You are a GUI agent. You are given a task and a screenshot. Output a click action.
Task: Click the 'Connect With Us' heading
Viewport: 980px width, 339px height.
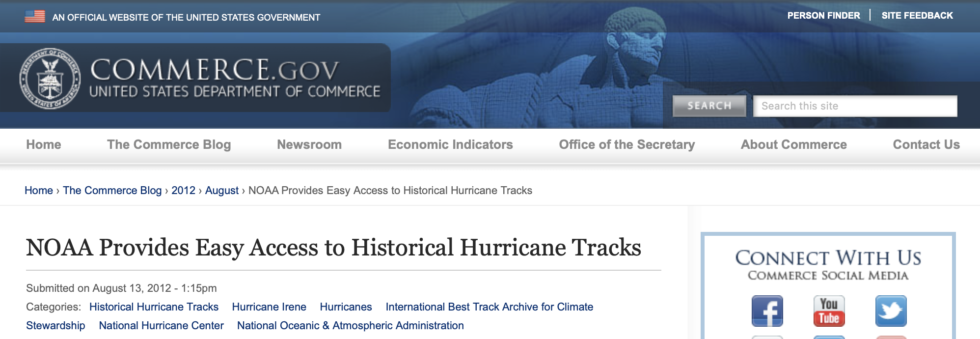828,257
